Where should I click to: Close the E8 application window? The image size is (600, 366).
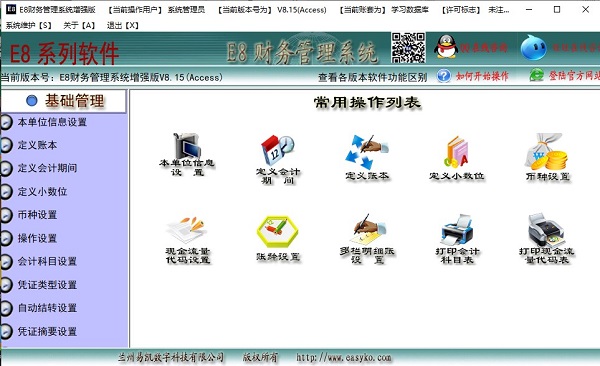[x=585, y=10]
